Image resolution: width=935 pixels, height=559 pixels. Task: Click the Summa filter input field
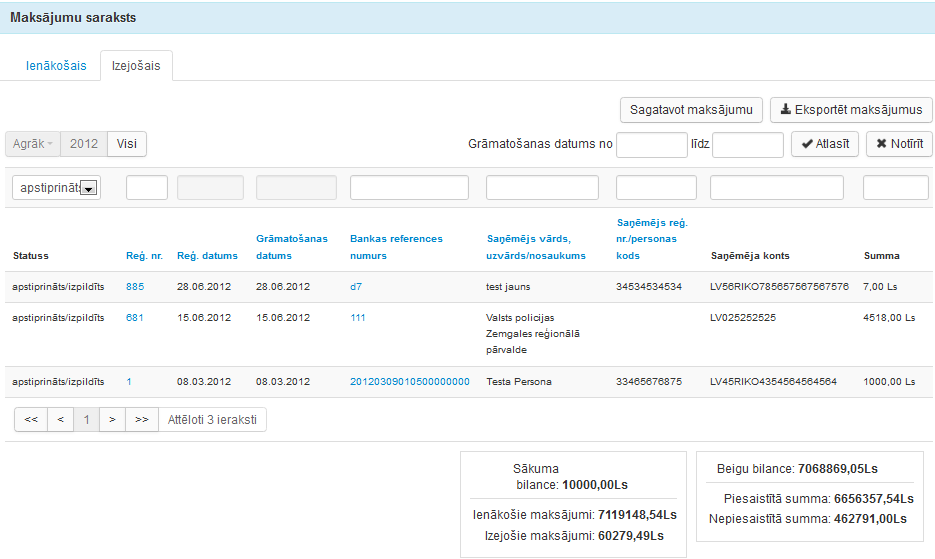tap(895, 188)
